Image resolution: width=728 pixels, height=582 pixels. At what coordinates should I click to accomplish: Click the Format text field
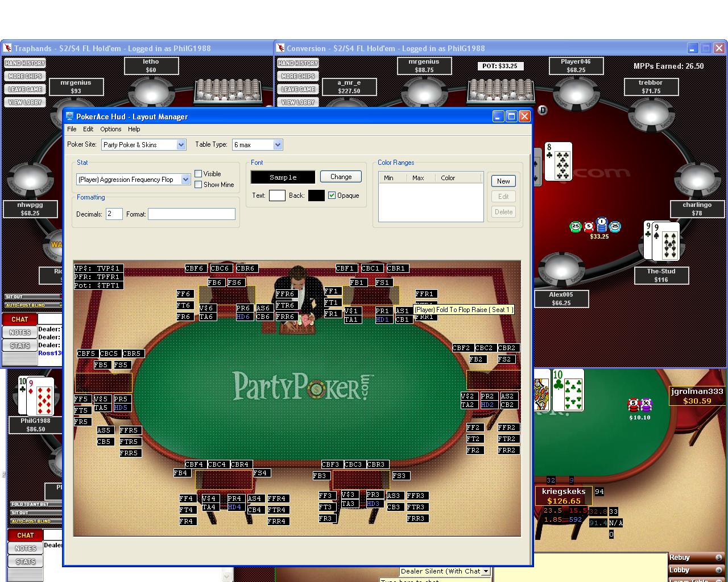[192, 214]
